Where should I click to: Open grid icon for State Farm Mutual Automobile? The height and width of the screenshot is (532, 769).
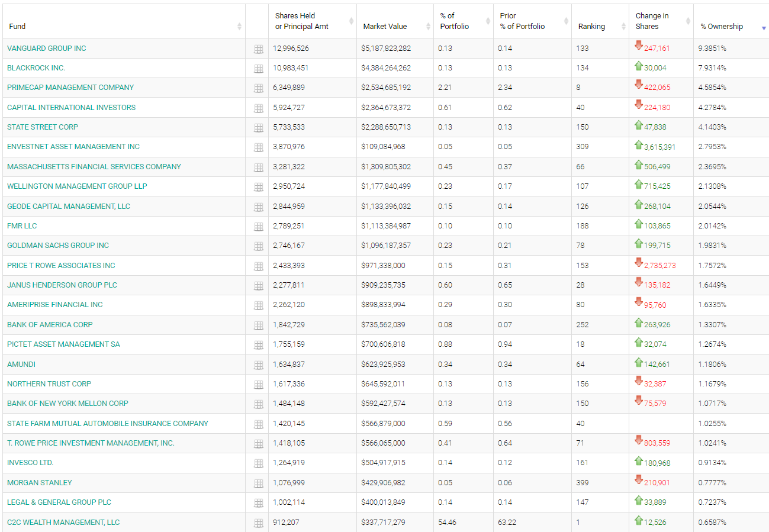point(258,424)
